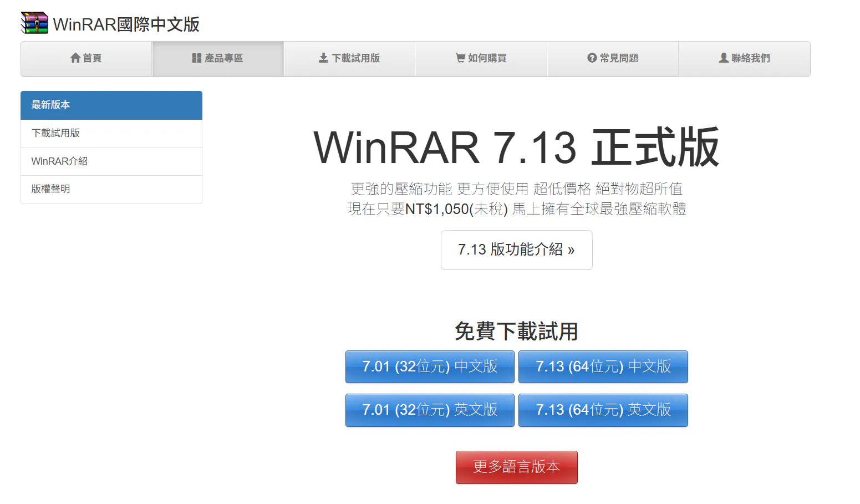Screen dimensions: 860x504
Task: View the 版權聲明 sidebar page
Action: coord(111,189)
